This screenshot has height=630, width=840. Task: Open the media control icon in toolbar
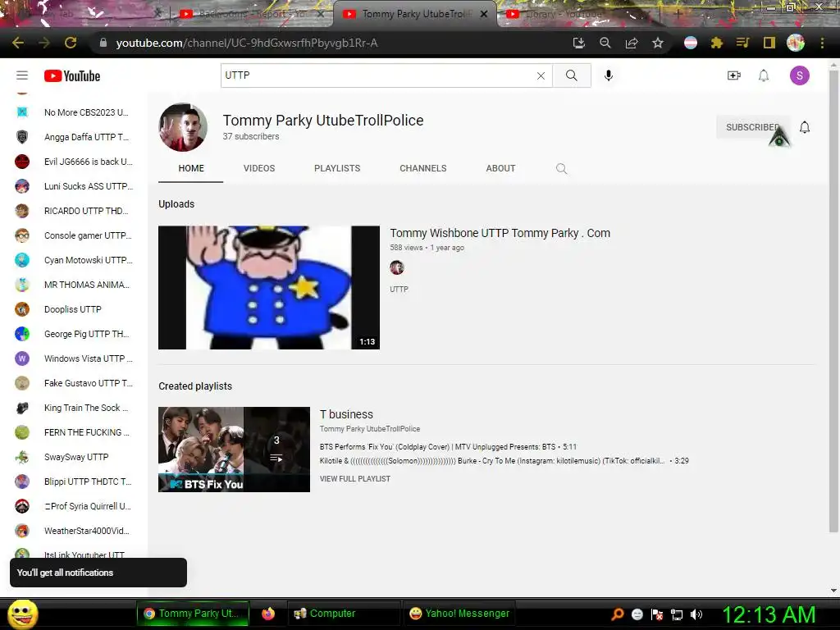(x=742, y=43)
